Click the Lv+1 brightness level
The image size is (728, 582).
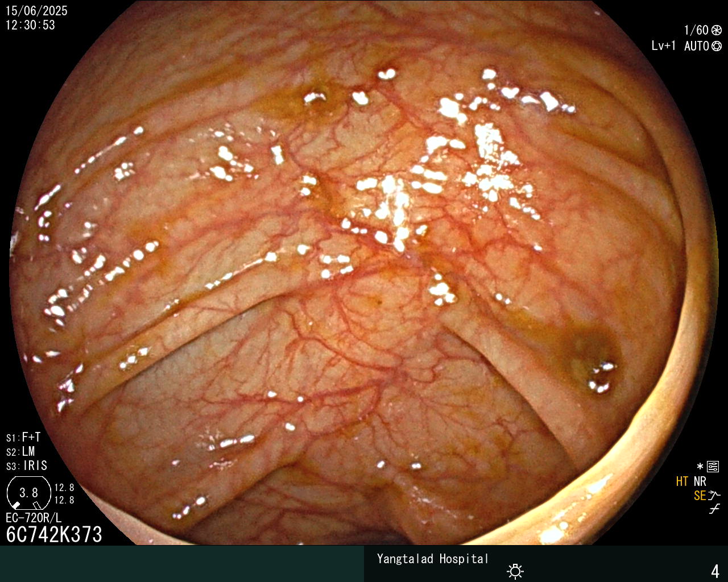tap(664, 47)
